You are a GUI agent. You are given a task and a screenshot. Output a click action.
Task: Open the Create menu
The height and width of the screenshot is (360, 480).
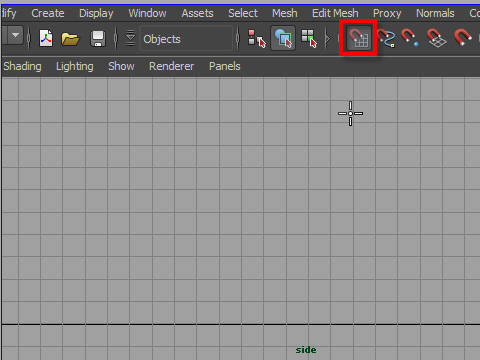coord(48,13)
